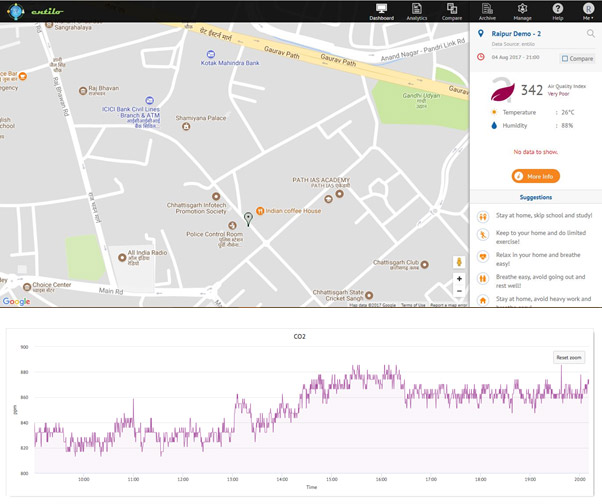
Task: Click the Raipur Demo - 2 station title
Action: pos(516,34)
